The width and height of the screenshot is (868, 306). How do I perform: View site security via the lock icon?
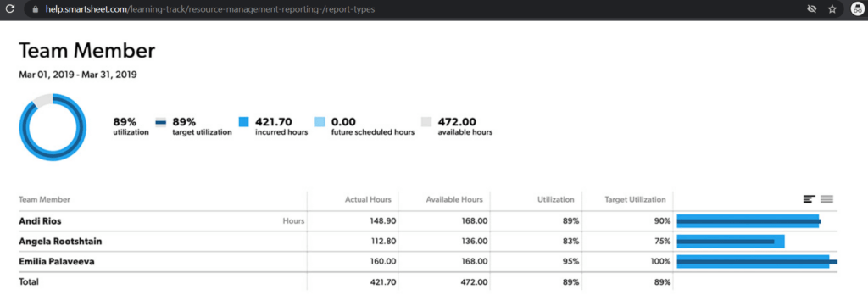click(36, 9)
